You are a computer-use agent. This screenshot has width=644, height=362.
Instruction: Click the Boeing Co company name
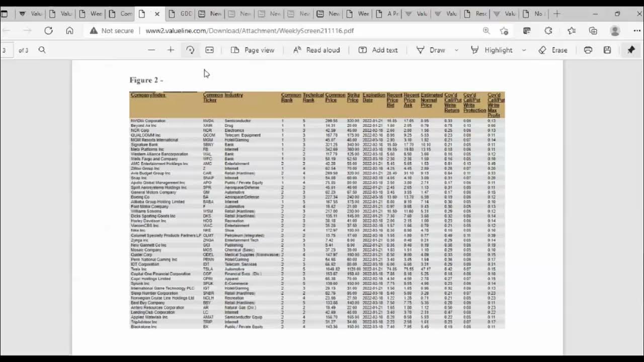(x=140, y=197)
